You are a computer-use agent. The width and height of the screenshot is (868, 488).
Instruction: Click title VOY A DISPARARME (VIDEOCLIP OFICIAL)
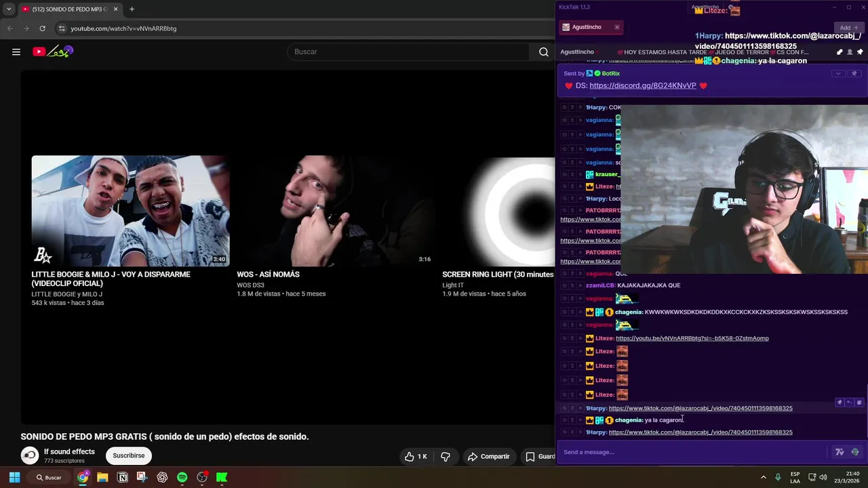(x=111, y=279)
